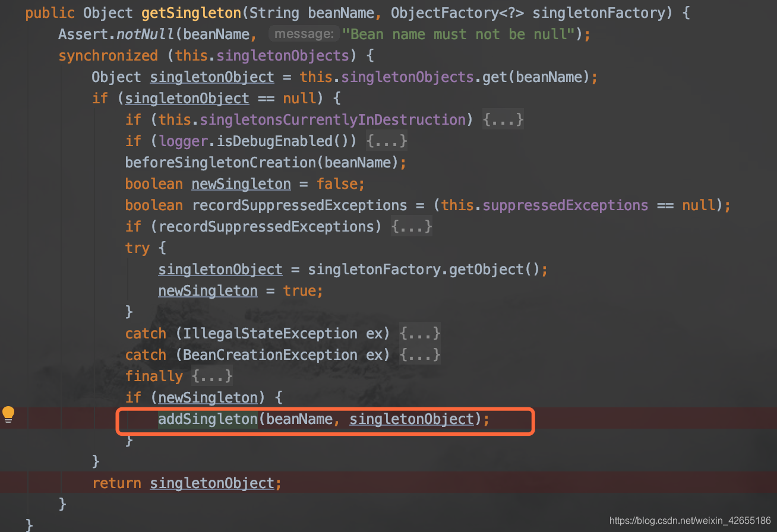Click the singletonObjects.get(beanName) call
777x532 pixels.
point(466,77)
